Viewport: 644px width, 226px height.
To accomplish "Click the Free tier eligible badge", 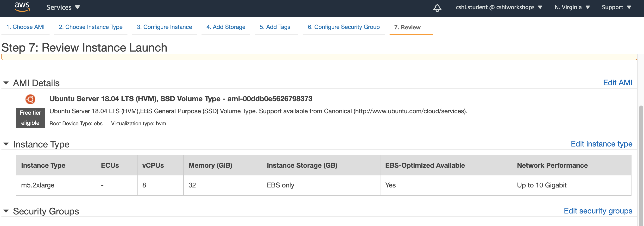I will 30,118.
